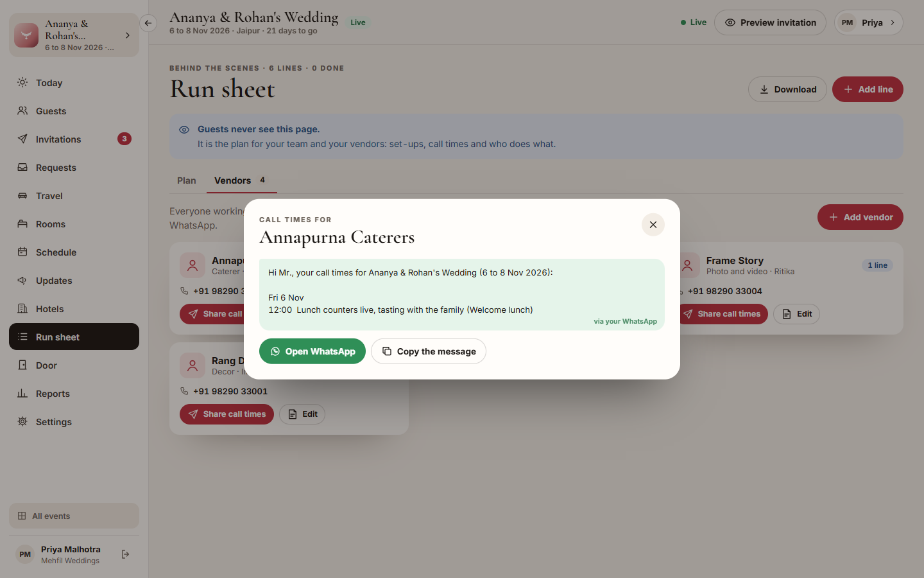Click the Invitations paper-plane icon

(x=22, y=139)
